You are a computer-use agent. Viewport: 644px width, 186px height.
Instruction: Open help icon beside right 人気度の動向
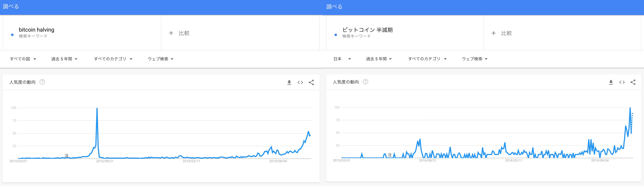(365, 82)
